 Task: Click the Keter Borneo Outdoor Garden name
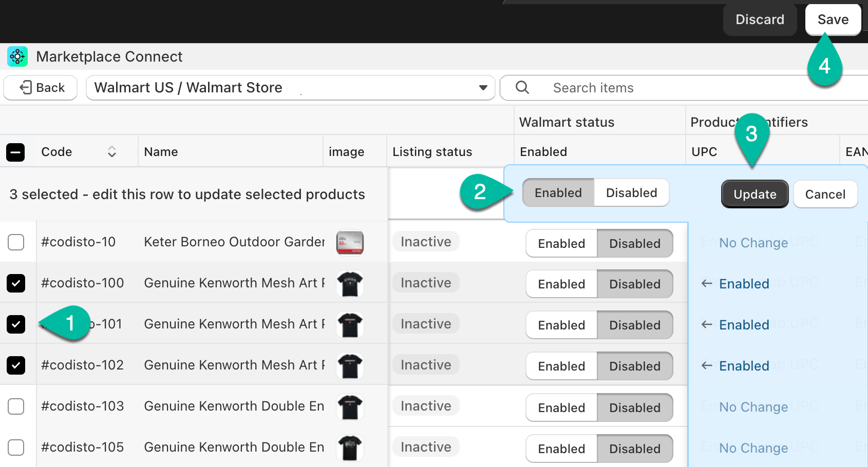[234, 242]
